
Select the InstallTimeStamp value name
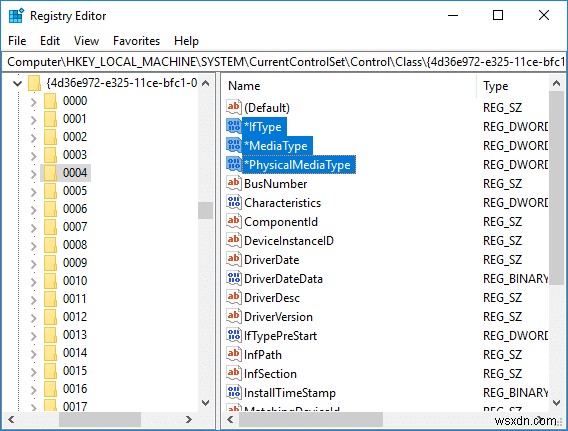290,393
